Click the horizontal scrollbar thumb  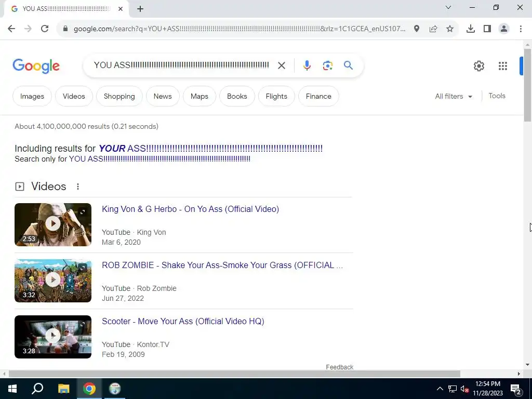pos(234,374)
